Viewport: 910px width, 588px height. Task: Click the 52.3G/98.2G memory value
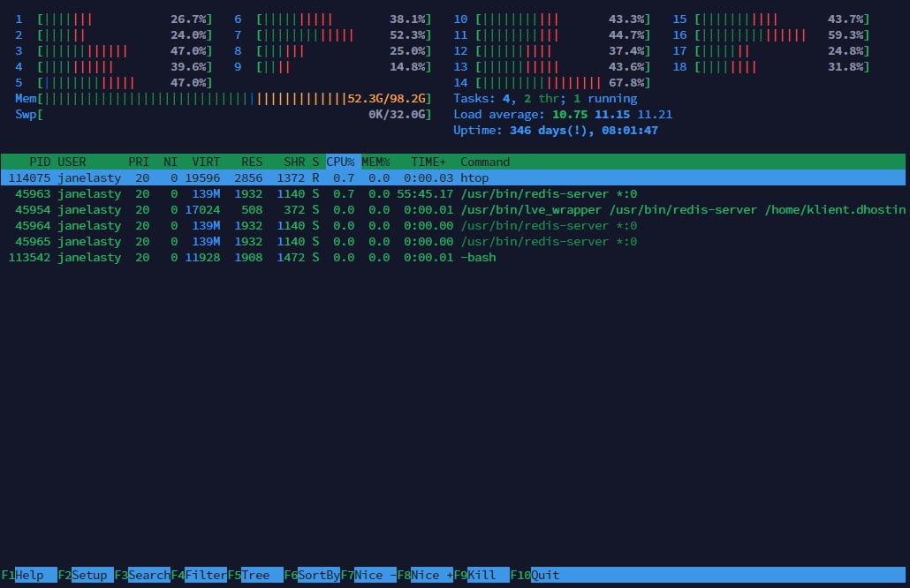coord(386,99)
